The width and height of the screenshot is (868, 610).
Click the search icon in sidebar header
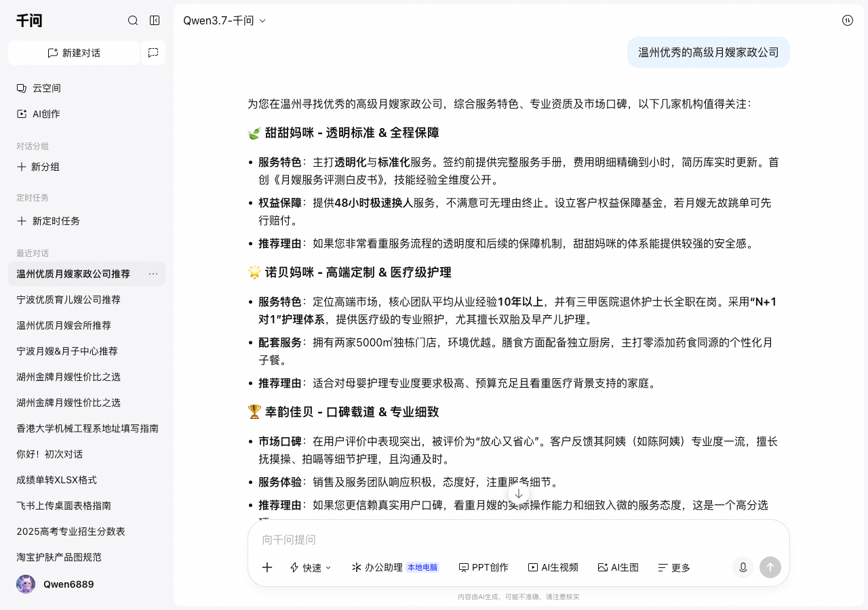coord(133,20)
